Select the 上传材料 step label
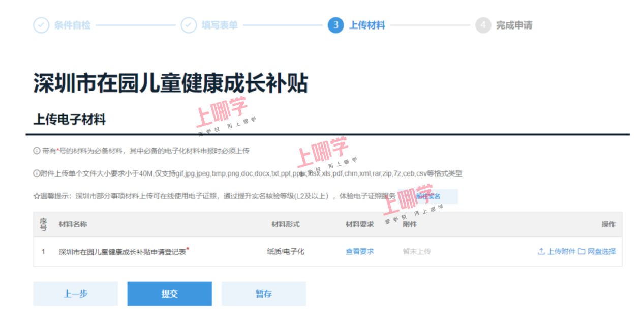This screenshot has width=644, height=321. (367, 25)
